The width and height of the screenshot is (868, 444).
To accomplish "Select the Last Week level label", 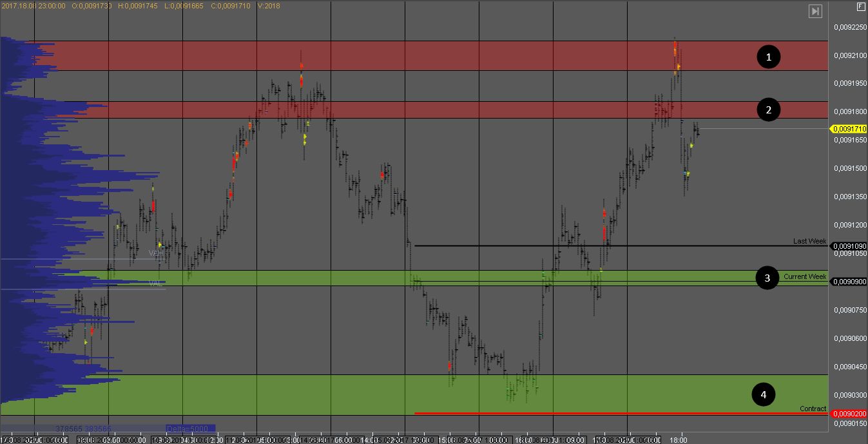I will point(809,241).
